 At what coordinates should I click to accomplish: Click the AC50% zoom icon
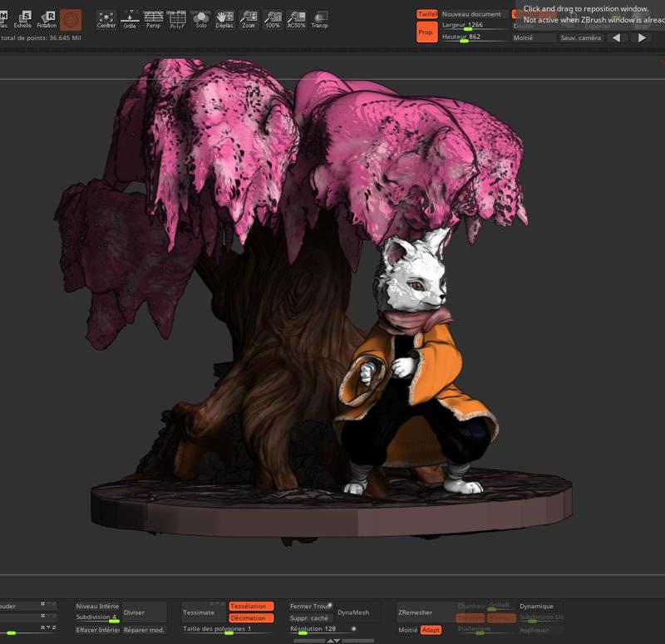pos(296,19)
